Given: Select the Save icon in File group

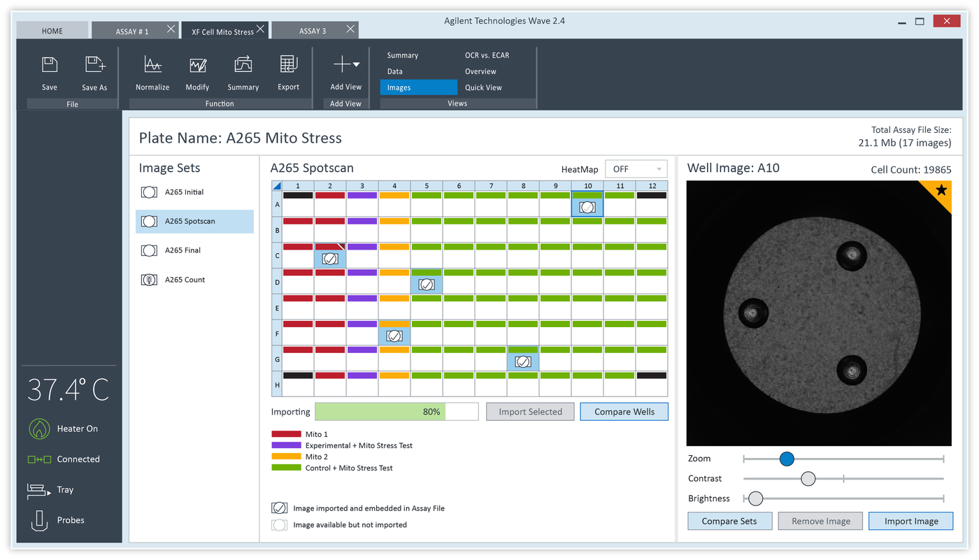Looking at the screenshot, I should click(x=49, y=70).
